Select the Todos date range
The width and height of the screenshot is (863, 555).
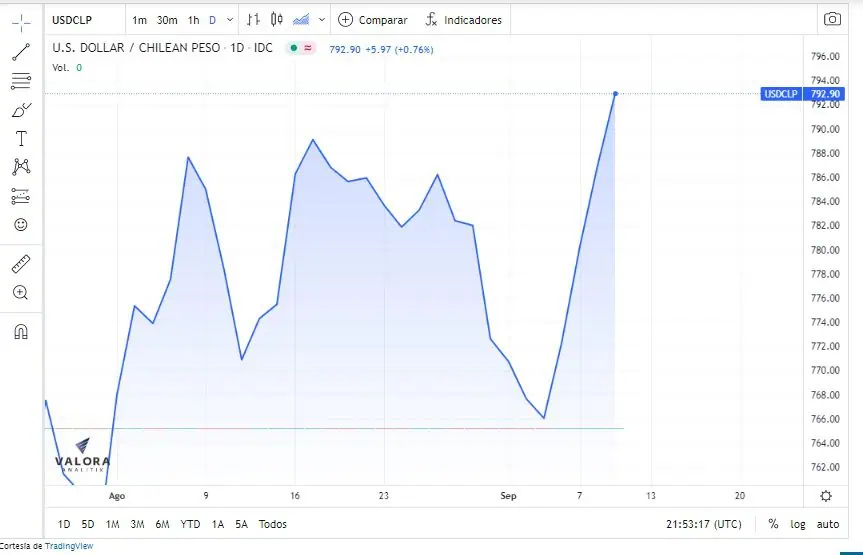click(272, 524)
